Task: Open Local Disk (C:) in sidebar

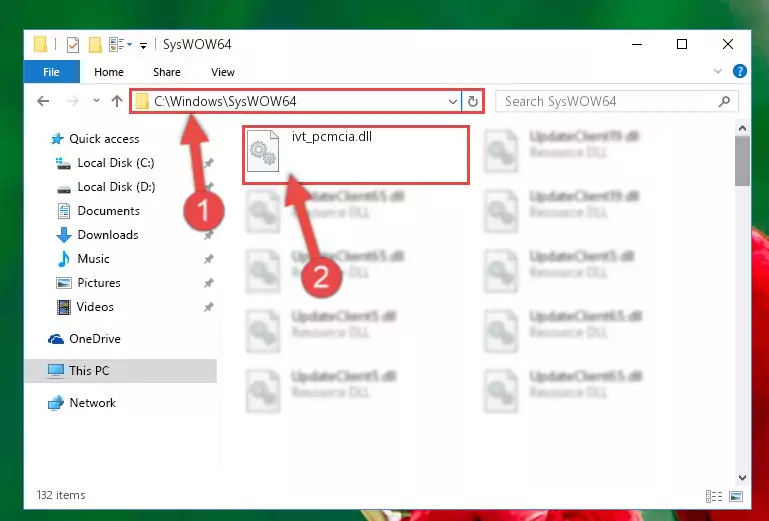Action: [x=116, y=163]
